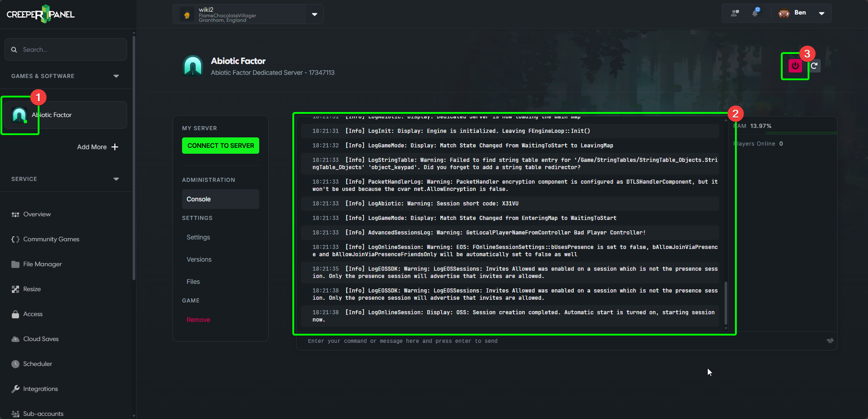The image size is (868, 419).
Task: Click the red Remove link
Action: pos(198,320)
